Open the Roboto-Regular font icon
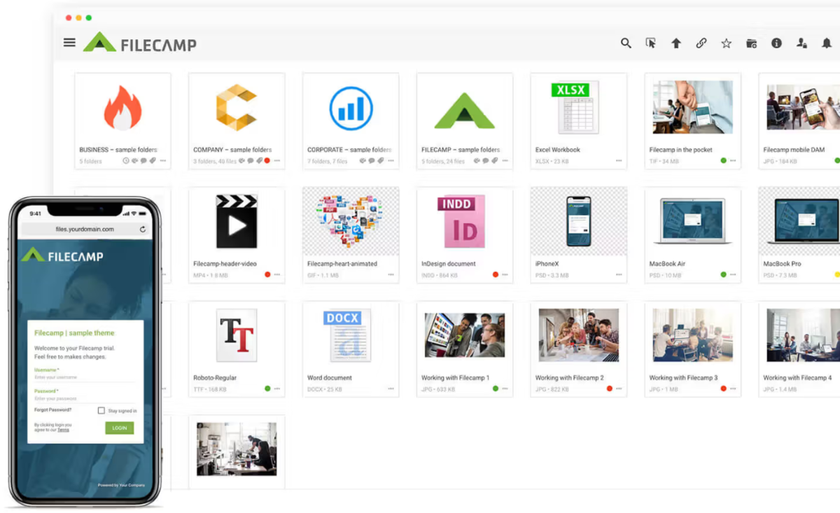 (x=236, y=335)
